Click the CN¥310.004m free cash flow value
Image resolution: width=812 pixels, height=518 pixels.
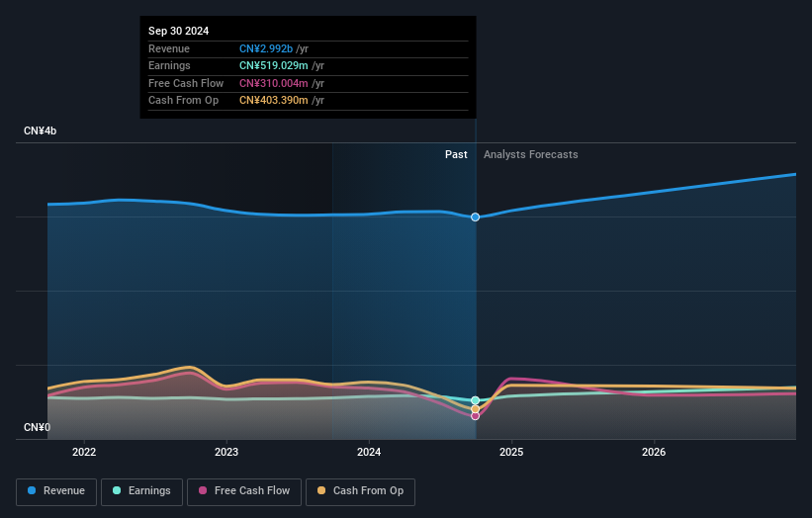273,83
